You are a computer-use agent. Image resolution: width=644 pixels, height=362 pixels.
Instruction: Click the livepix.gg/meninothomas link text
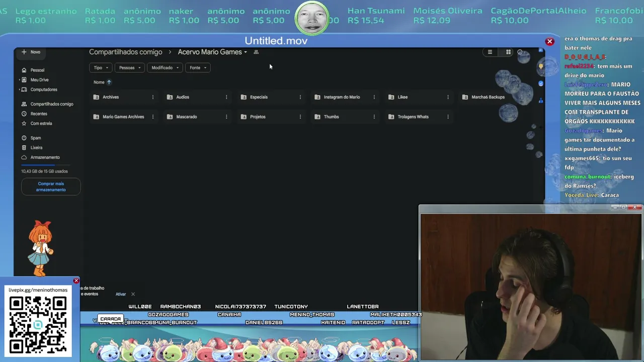[x=38, y=290]
